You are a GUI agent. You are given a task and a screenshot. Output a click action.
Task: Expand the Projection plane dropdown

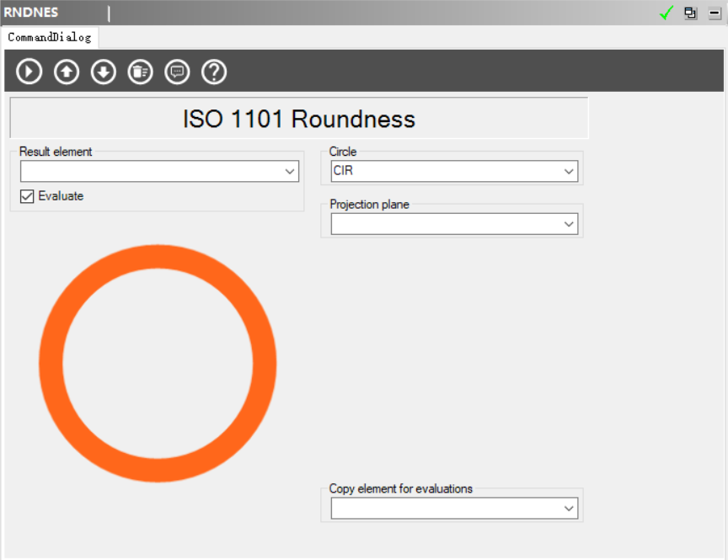click(x=569, y=224)
